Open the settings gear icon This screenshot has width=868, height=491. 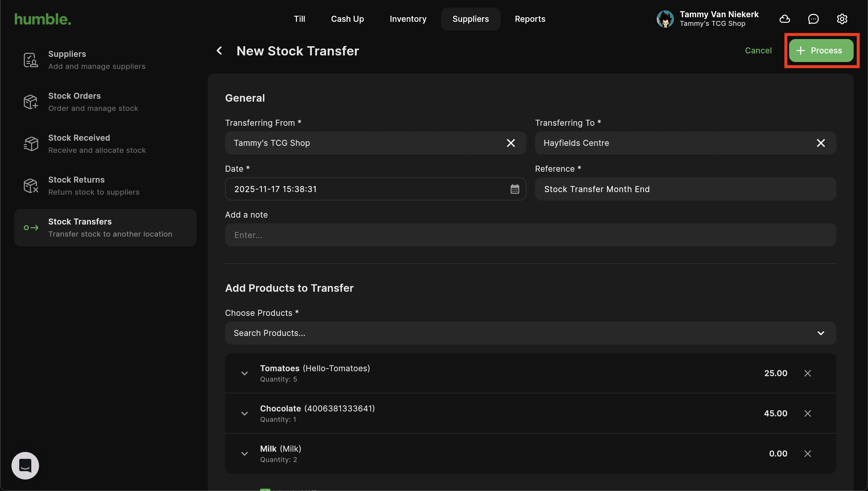pyautogui.click(x=842, y=19)
